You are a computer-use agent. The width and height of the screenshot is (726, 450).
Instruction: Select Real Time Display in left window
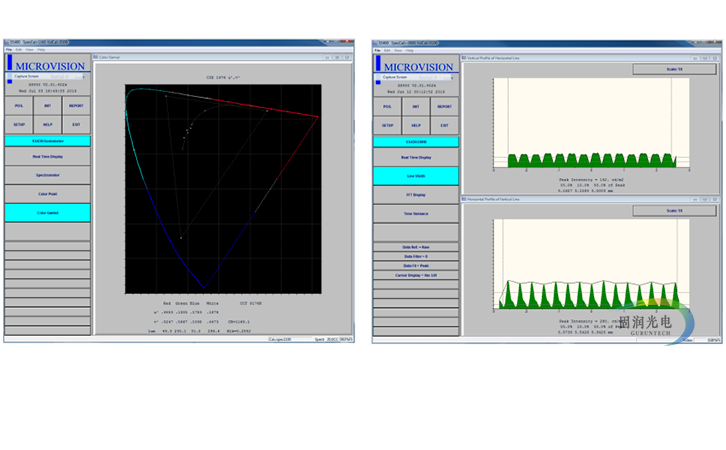(48, 156)
